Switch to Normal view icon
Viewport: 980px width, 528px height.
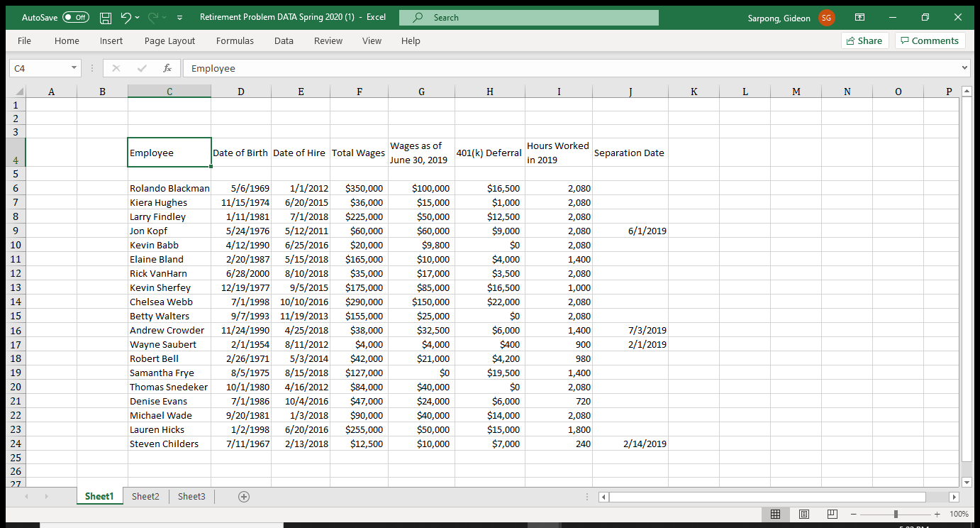[x=775, y=514]
